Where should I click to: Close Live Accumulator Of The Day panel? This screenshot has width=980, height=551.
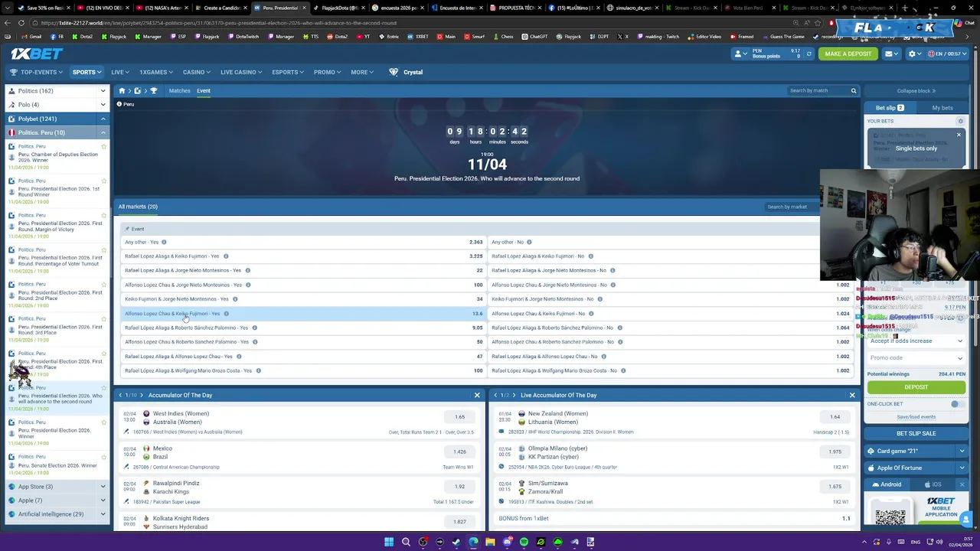(852, 395)
